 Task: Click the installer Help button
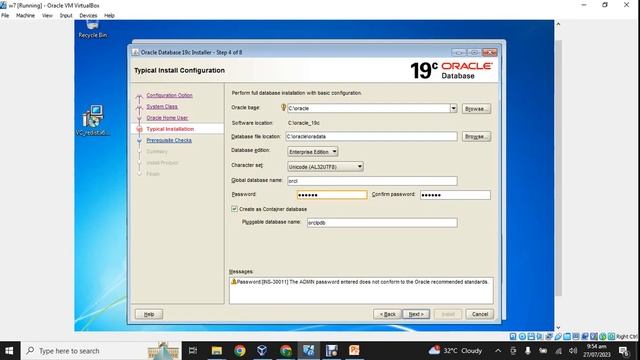(x=149, y=314)
